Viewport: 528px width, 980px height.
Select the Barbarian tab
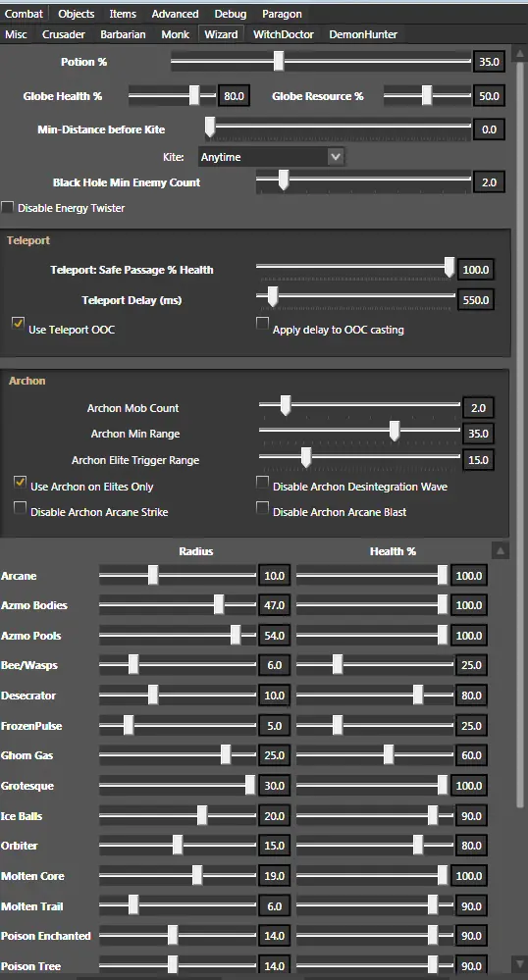[123, 34]
